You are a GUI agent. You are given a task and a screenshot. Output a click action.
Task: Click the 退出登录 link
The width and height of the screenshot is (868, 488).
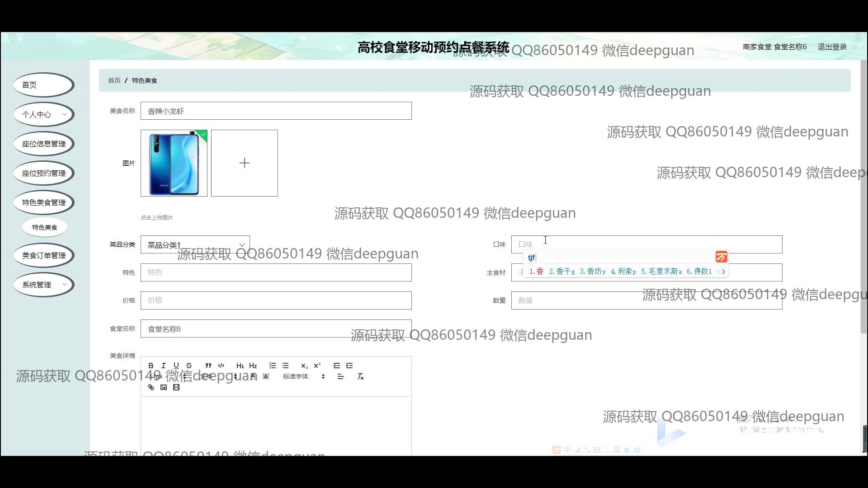[832, 47]
